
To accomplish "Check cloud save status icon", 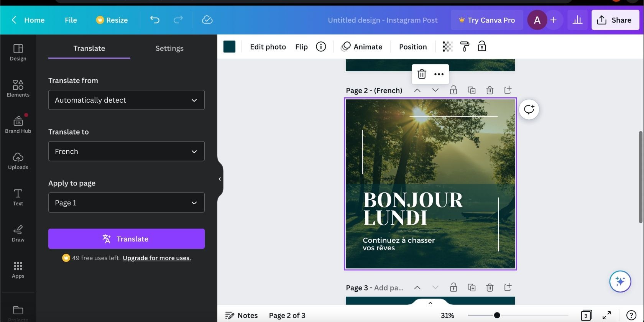I will (207, 20).
